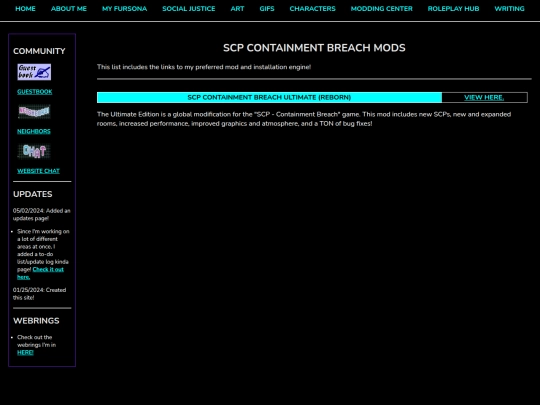Viewport: 540px width, 405px height.
Task: Click the NEIGHBORS link
Action: tap(34, 131)
